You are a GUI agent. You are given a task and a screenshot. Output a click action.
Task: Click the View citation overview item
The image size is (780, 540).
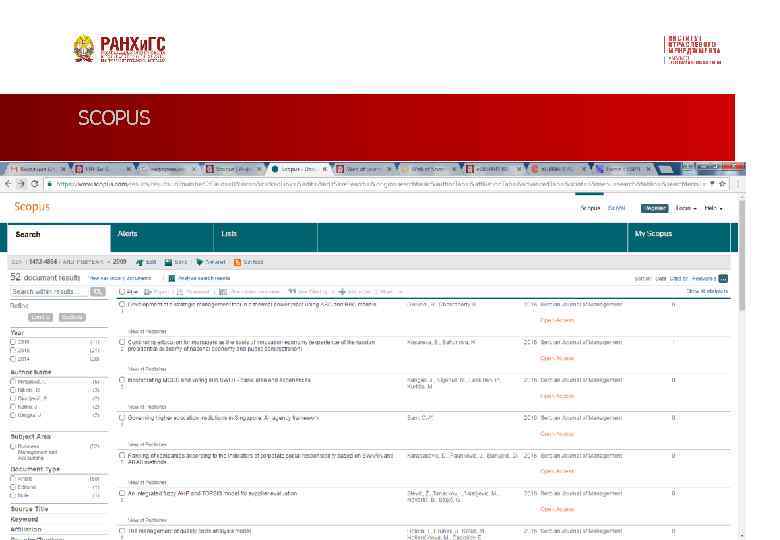click(250, 292)
